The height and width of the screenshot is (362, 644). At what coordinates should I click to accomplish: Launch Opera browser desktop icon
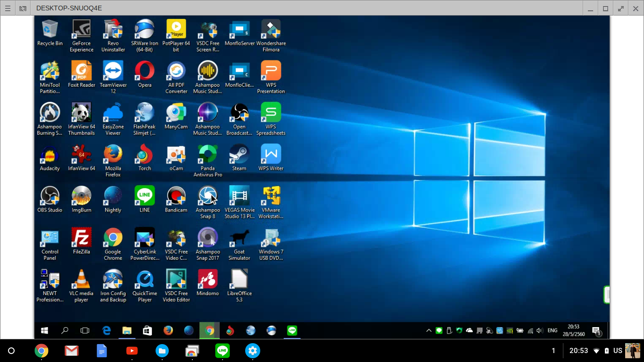coord(145,74)
